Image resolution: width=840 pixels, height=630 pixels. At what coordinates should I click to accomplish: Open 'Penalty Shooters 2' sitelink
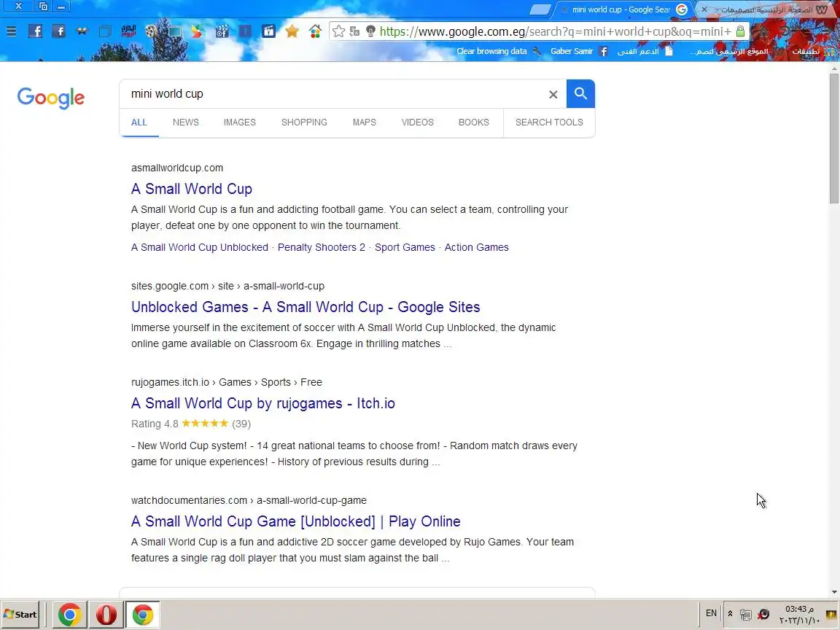pyautogui.click(x=322, y=247)
